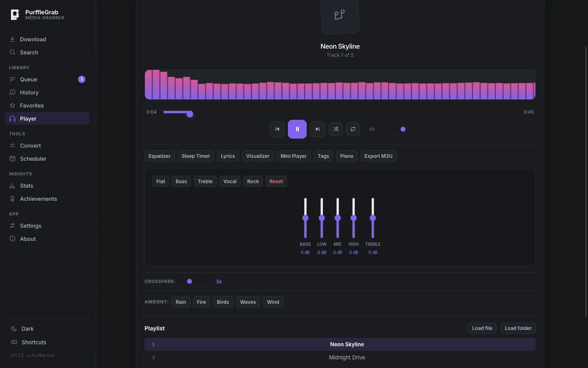Viewport: 588px width, 368px height.
Task: Toggle the Equalizer panel
Action: pos(160,156)
